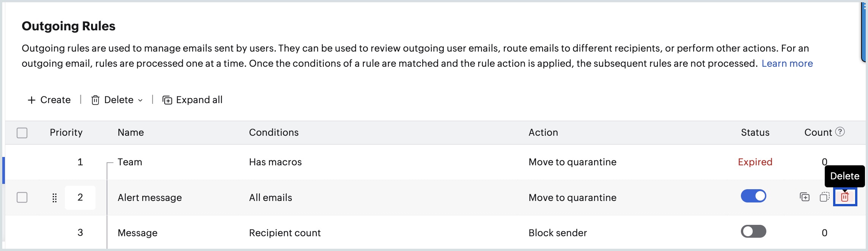Enable the Message rule status toggle
Image resolution: width=868 pixels, height=251 pixels.
coord(753,231)
